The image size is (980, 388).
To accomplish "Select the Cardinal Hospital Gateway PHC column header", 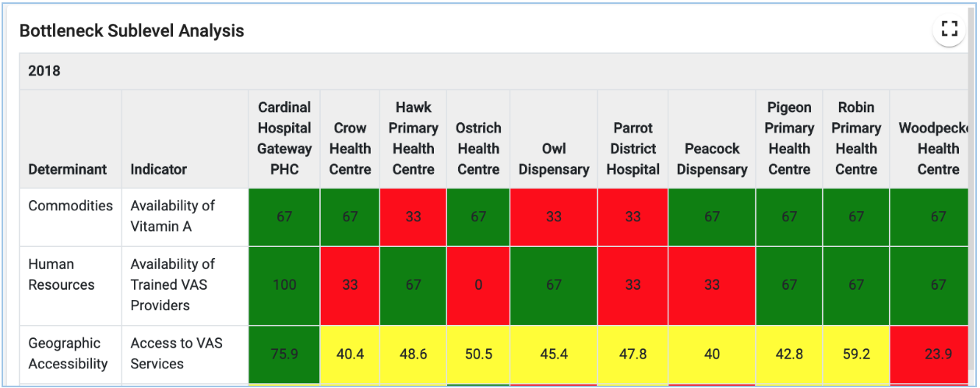I will [x=284, y=139].
